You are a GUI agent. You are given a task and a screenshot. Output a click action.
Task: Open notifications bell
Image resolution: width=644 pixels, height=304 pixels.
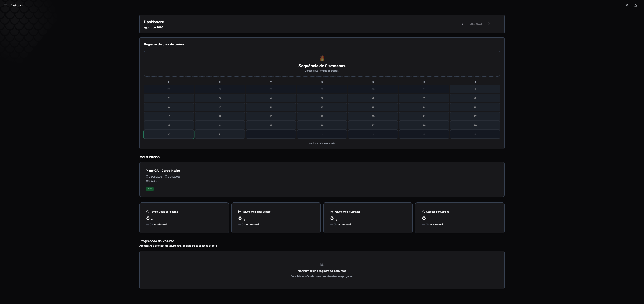[636, 5]
